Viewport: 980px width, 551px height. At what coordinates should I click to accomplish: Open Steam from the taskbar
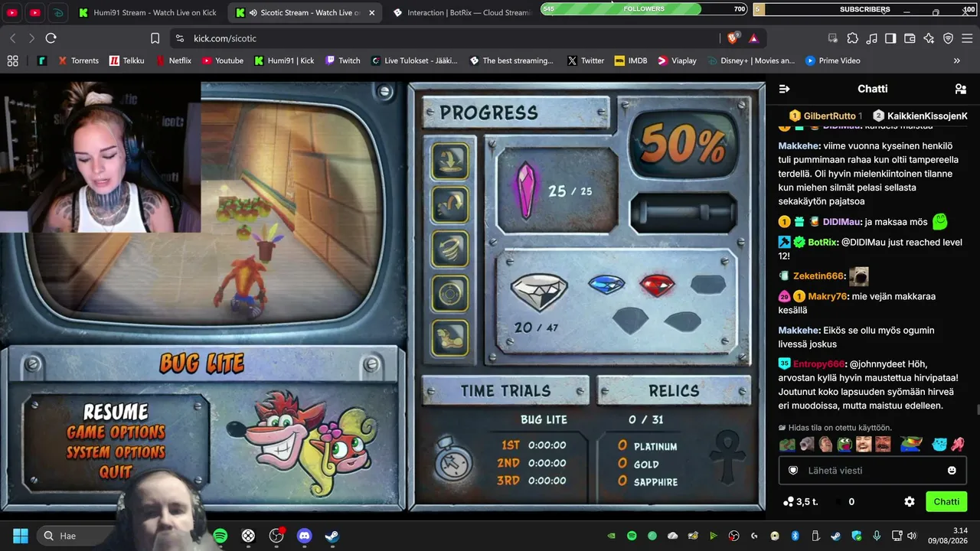click(332, 536)
